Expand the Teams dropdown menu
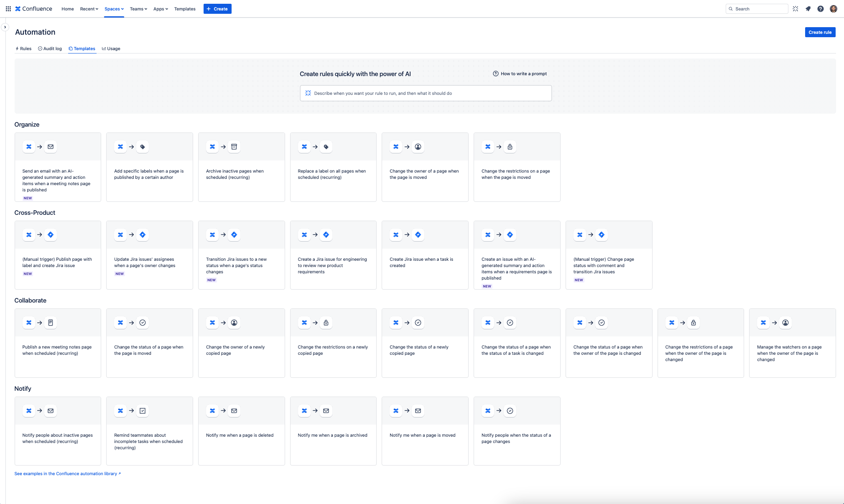Image resolution: width=844 pixels, height=504 pixels. point(138,9)
